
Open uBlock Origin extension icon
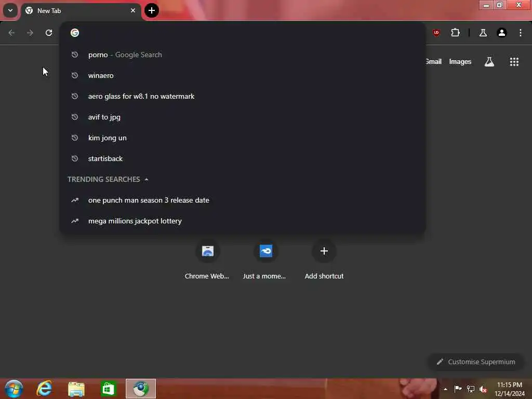point(436,33)
